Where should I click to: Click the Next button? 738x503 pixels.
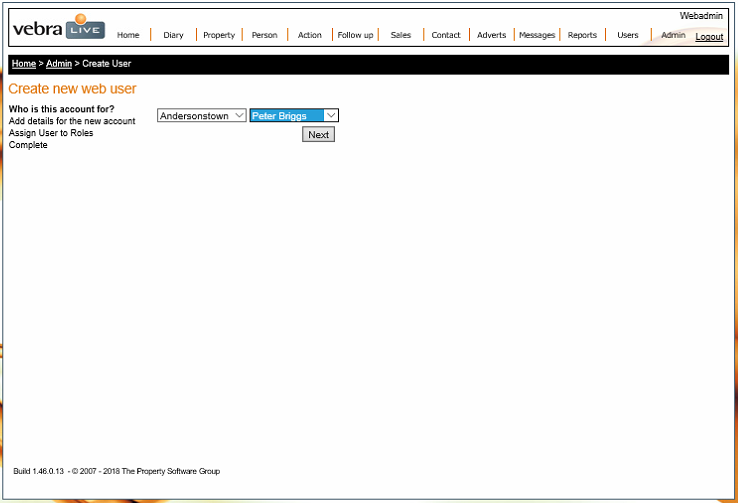point(319,135)
